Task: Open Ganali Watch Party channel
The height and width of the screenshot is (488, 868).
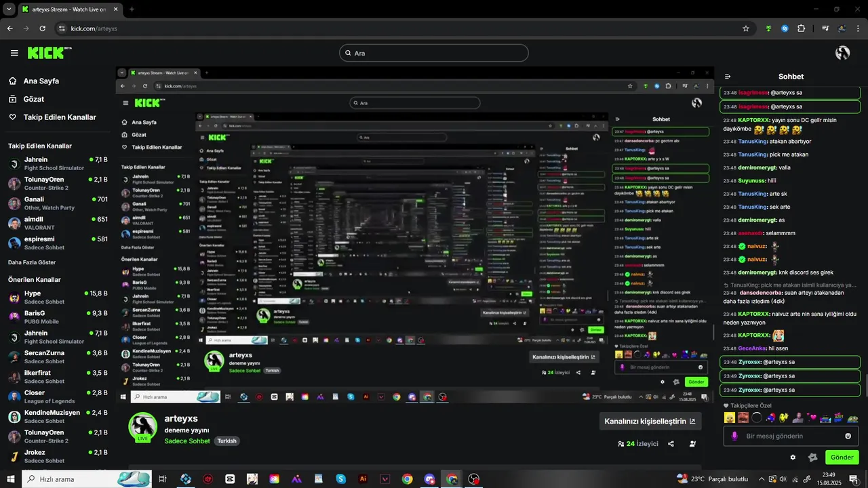Action: coord(58,203)
